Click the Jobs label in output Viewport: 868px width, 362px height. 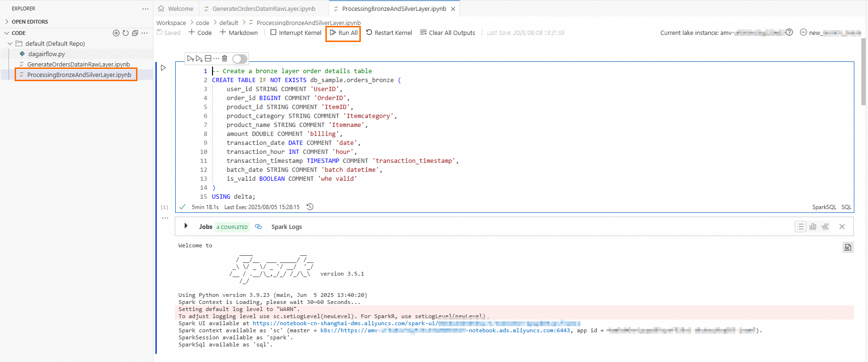[x=205, y=227]
